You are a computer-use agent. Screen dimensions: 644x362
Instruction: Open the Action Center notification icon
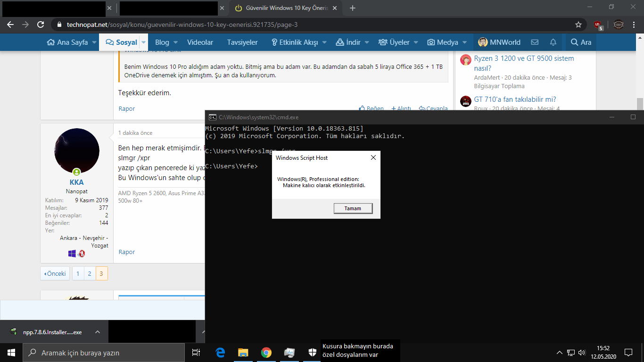click(x=628, y=352)
